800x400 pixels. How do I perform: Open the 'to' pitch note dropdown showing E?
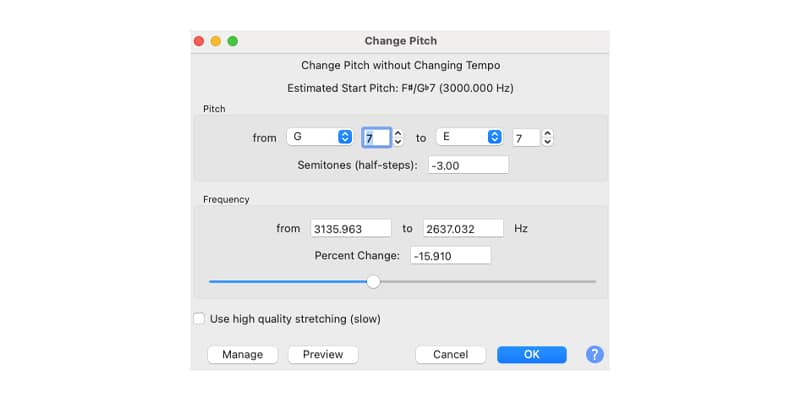(469, 137)
